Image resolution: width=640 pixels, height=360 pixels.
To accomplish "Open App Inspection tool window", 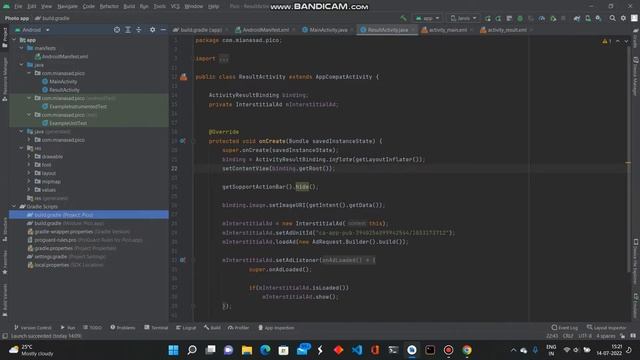I will (276, 328).
